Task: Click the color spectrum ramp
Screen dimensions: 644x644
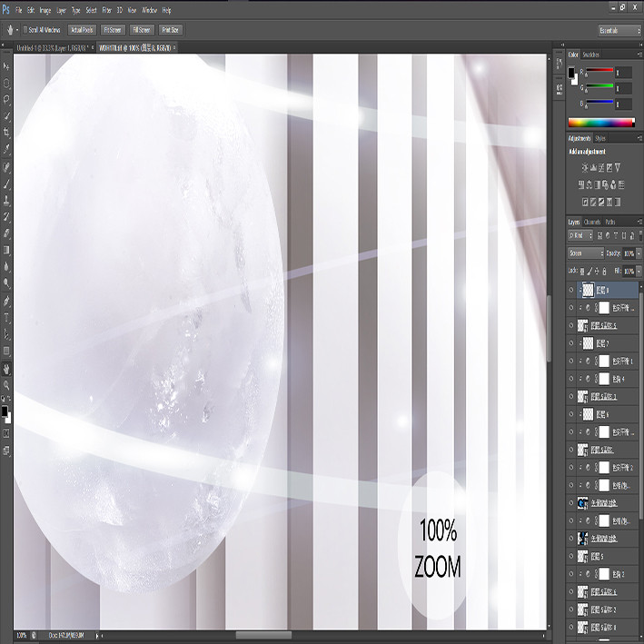Action: 601,123
